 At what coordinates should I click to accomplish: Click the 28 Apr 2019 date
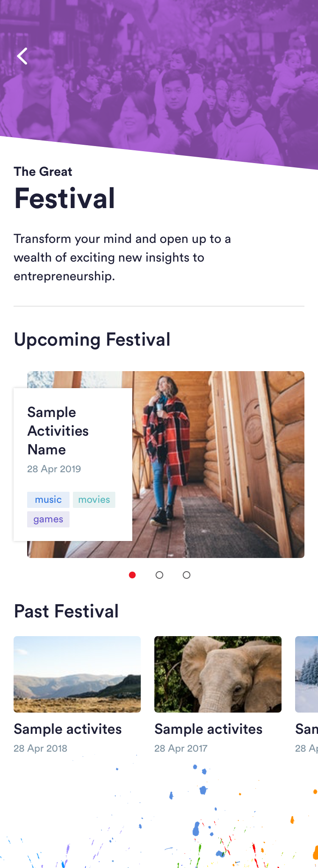click(54, 469)
